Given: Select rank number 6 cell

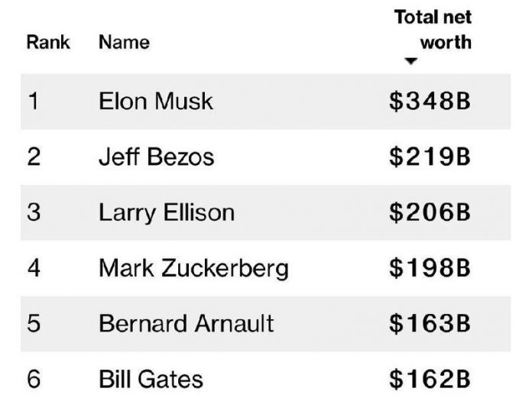Looking at the screenshot, I should click(33, 378).
